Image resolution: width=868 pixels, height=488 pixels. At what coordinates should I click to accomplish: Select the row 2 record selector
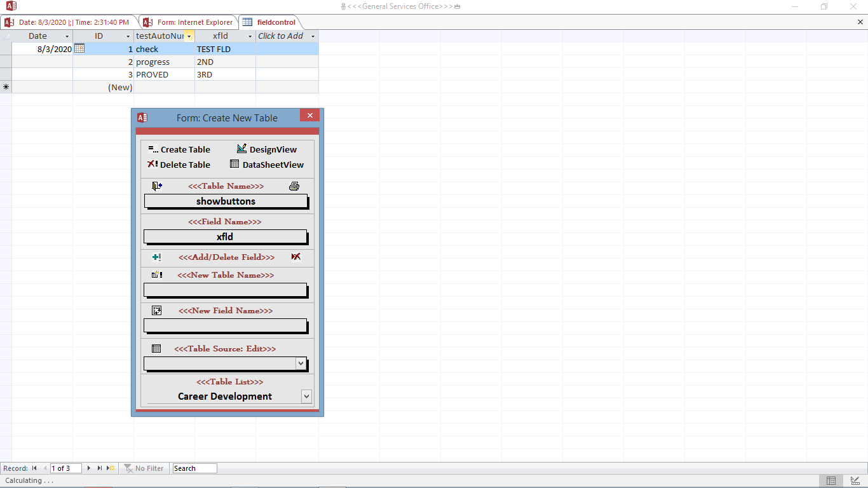6,62
